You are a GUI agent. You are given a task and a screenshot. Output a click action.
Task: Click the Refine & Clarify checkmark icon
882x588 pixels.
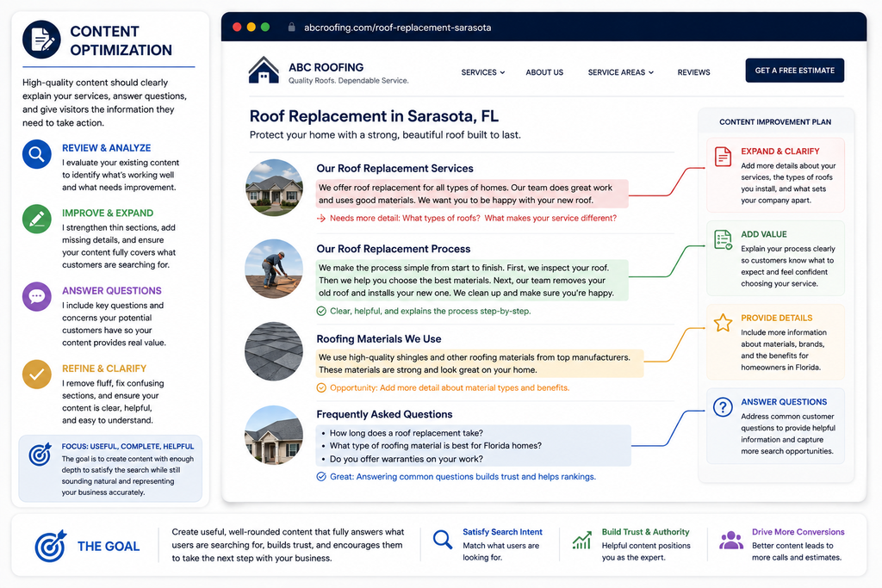pos(36,374)
